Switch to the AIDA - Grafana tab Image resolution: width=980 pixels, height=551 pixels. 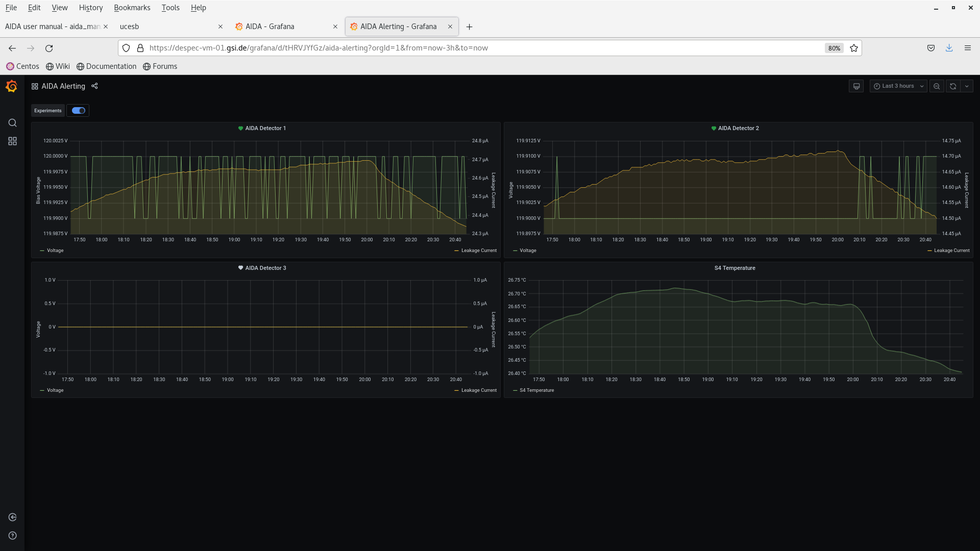pos(286,27)
